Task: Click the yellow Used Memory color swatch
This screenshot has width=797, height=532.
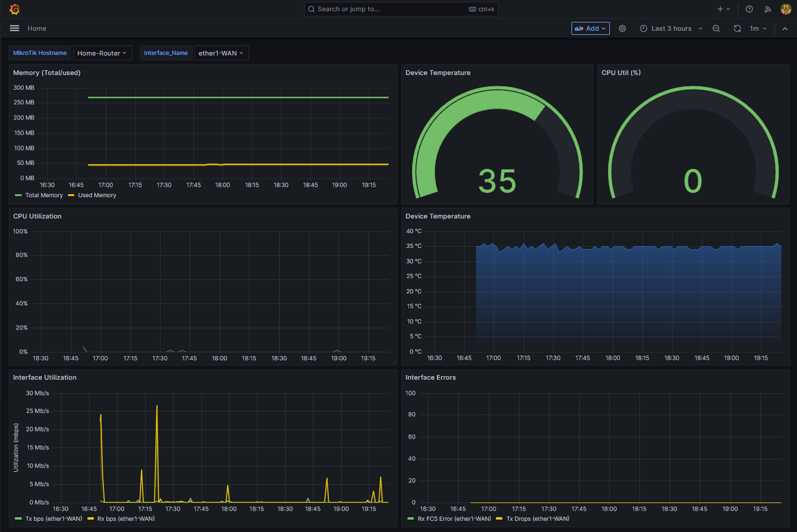Action: pos(71,195)
